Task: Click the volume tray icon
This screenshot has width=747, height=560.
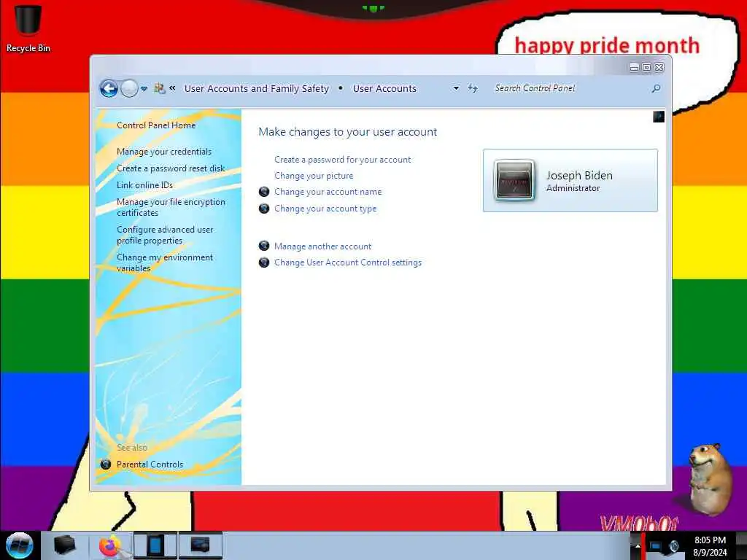Action: pyautogui.click(x=673, y=546)
